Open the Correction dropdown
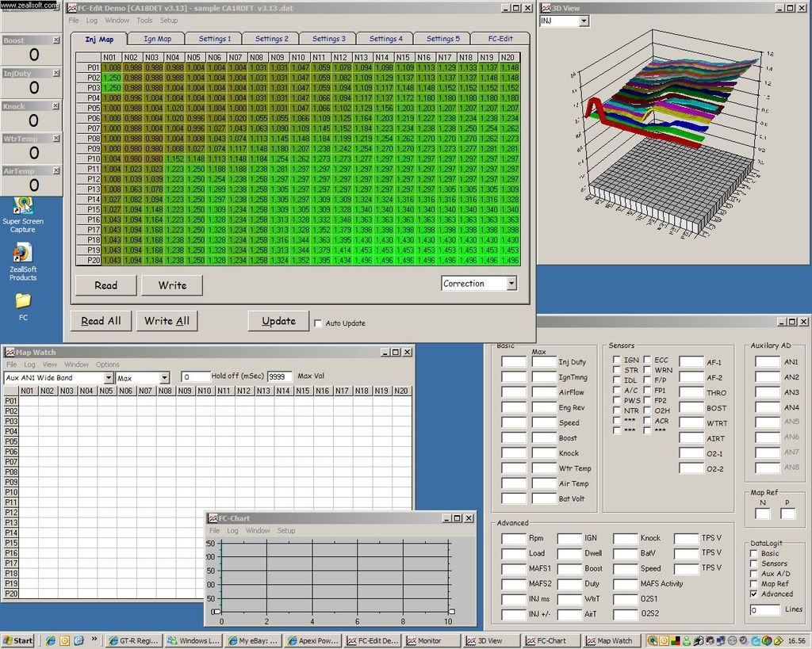 tap(511, 283)
